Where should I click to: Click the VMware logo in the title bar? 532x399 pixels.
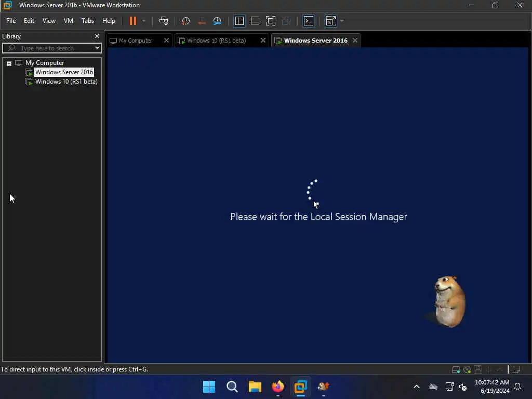7,5
